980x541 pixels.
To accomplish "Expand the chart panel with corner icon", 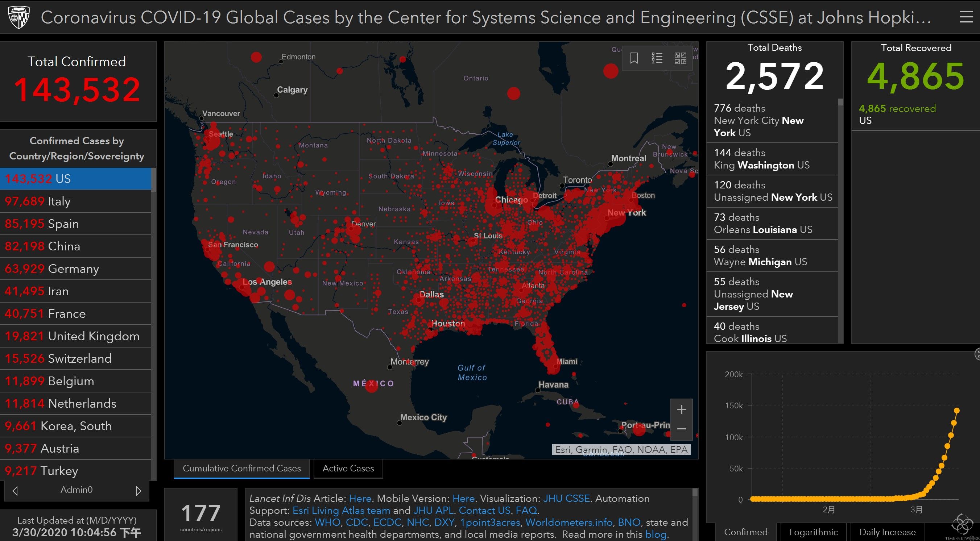I will pos(977,354).
